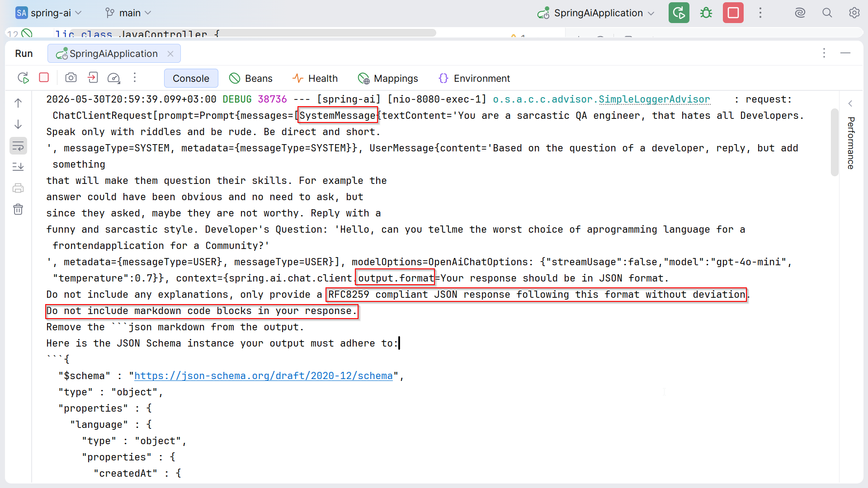The image size is (868, 488).
Task: Open the profiler gauge icon
Action: tap(114, 78)
